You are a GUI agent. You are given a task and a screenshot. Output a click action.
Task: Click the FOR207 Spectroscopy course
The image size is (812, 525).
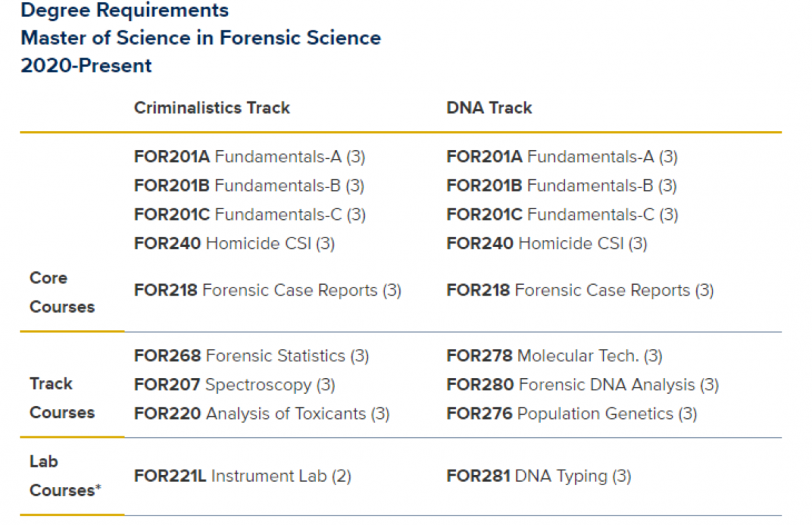coord(235,385)
